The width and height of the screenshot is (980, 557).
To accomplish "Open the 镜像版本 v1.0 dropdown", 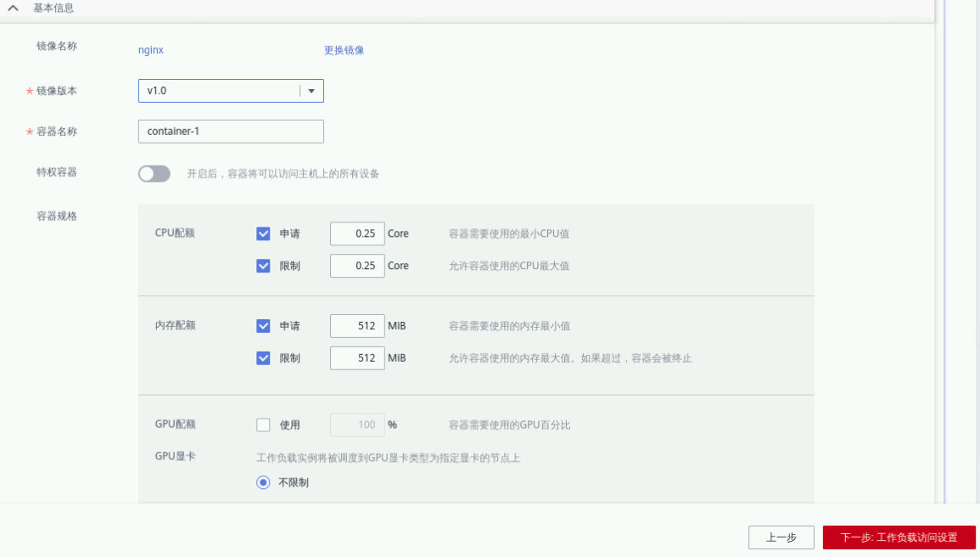I will coord(219,91).
